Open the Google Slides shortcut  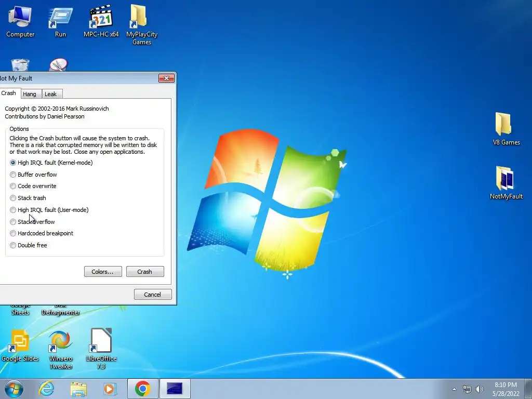click(20, 345)
